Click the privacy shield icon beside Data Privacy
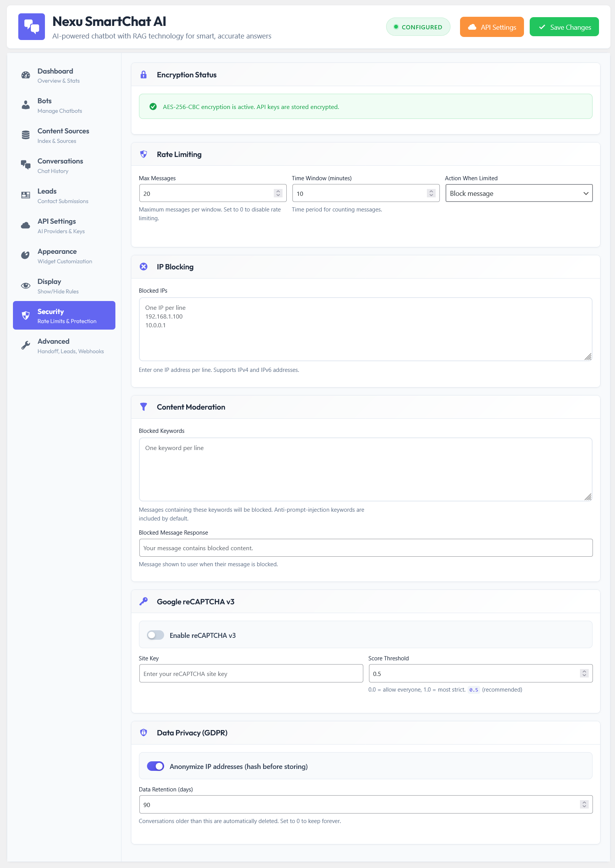Image resolution: width=615 pixels, height=868 pixels. click(x=144, y=732)
